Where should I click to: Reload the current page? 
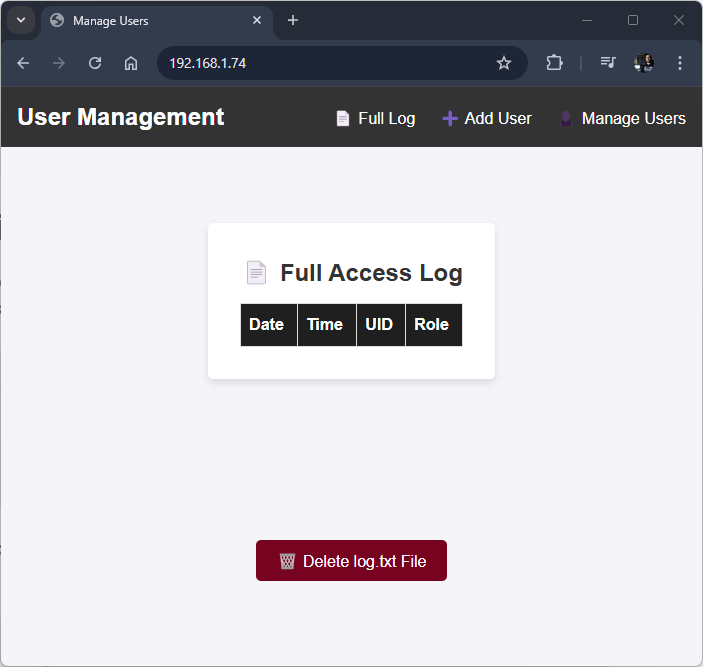pyautogui.click(x=95, y=63)
